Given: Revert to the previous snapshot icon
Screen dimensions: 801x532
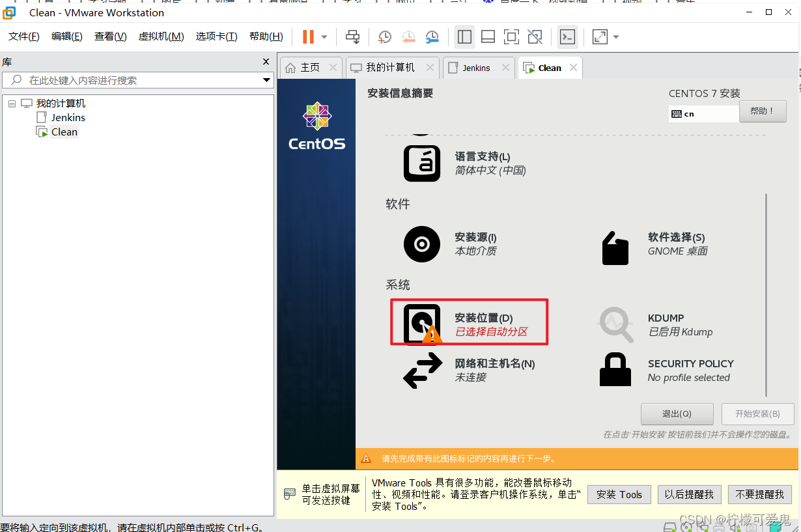Looking at the screenshot, I should (408, 37).
